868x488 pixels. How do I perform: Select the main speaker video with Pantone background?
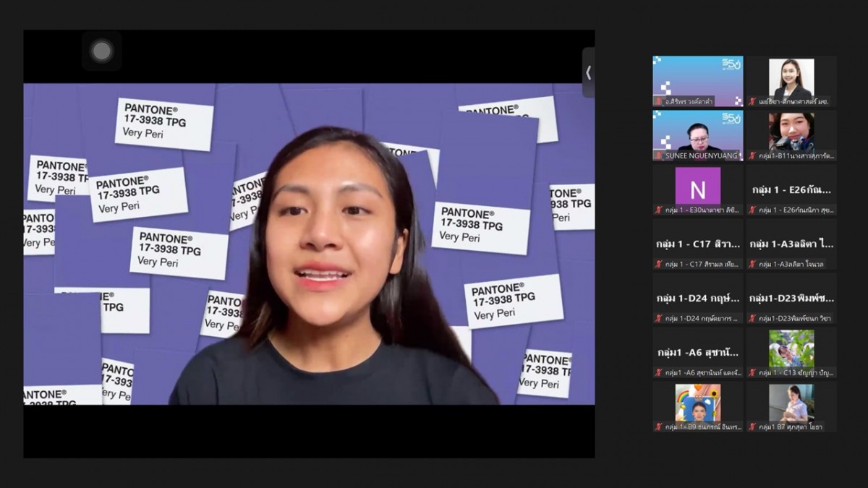[x=309, y=244]
